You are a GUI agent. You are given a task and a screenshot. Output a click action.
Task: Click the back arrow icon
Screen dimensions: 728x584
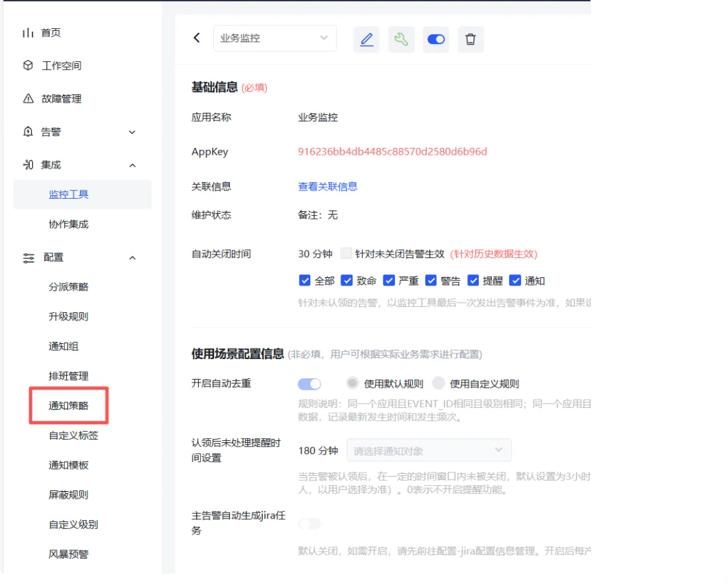[x=197, y=38]
